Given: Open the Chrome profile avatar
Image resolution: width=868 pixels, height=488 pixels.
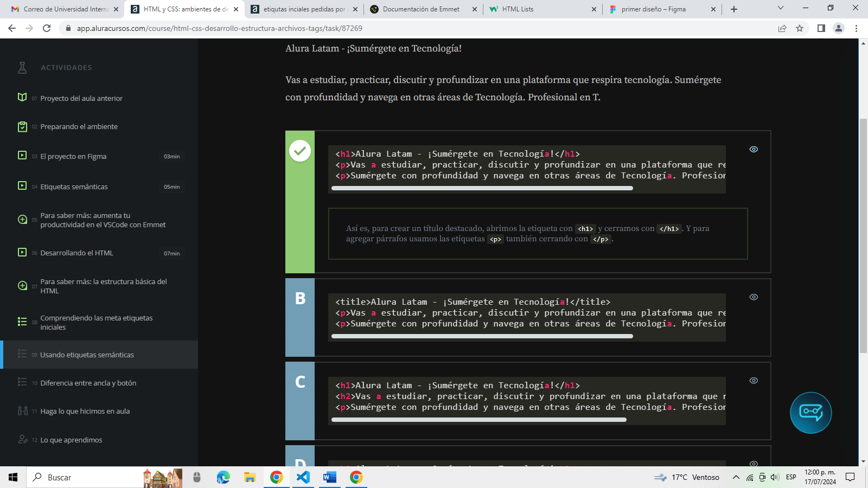Looking at the screenshot, I should pyautogui.click(x=839, y=28).
